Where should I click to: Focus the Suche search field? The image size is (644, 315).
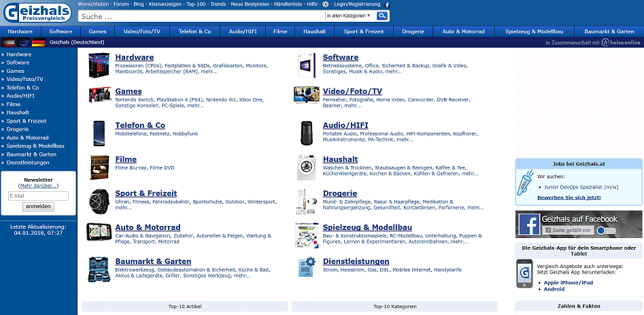click(201, 16)
